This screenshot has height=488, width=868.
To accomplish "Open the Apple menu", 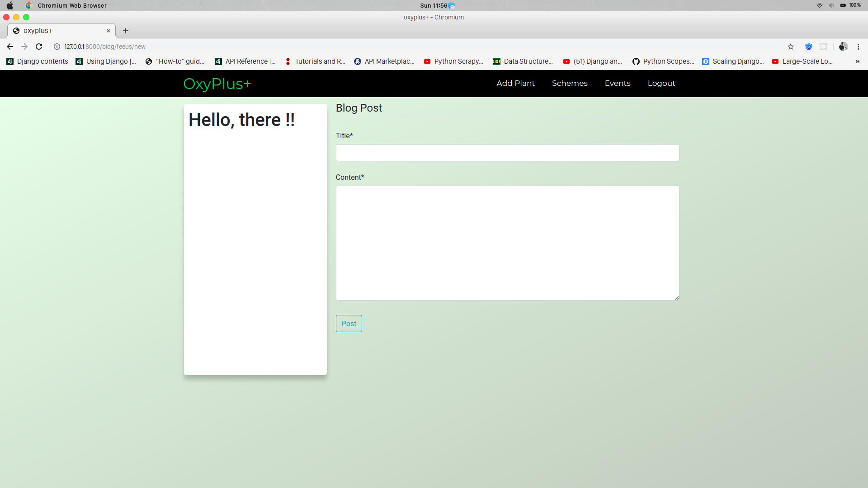I will [x=10, y=5].
